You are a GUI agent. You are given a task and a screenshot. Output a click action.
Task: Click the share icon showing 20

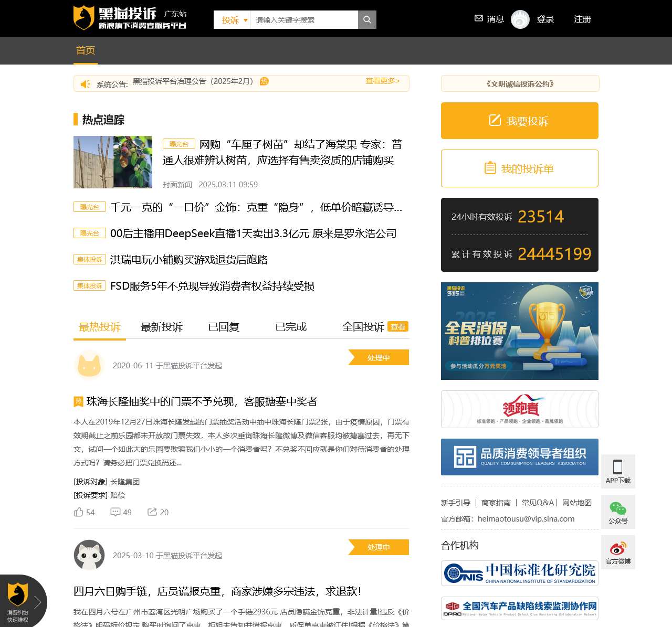152,512
